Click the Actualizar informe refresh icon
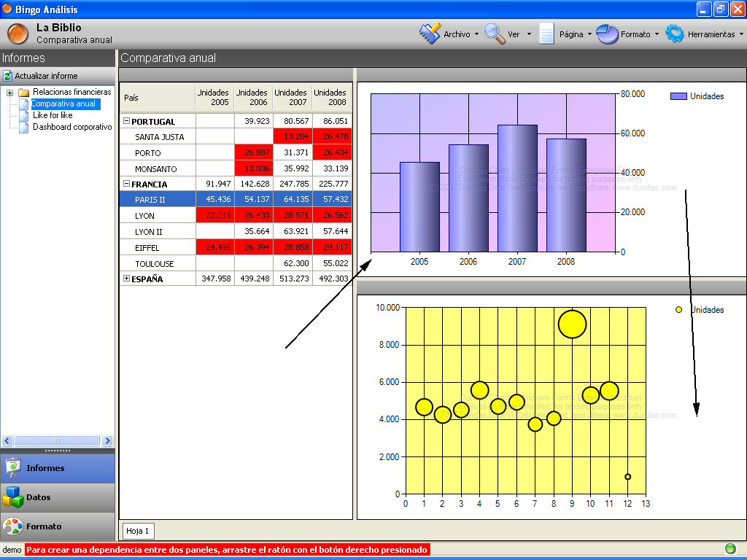This screenshot has width=747, height=560. 8,76
